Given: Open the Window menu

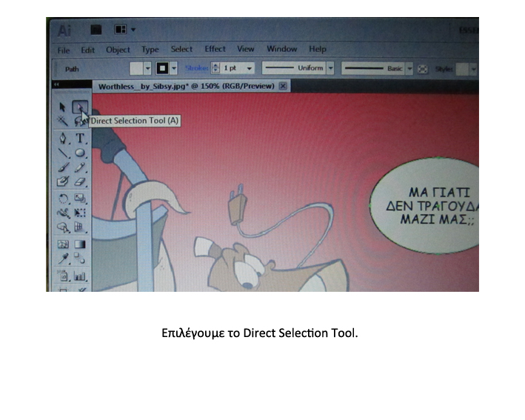Looking at the screenshot, I should (x=281, y=49).
